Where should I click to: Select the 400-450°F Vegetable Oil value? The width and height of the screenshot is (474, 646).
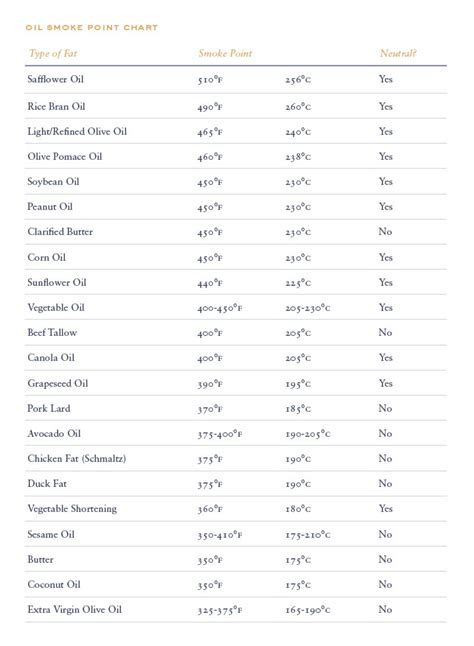click(x=220, y=308)
